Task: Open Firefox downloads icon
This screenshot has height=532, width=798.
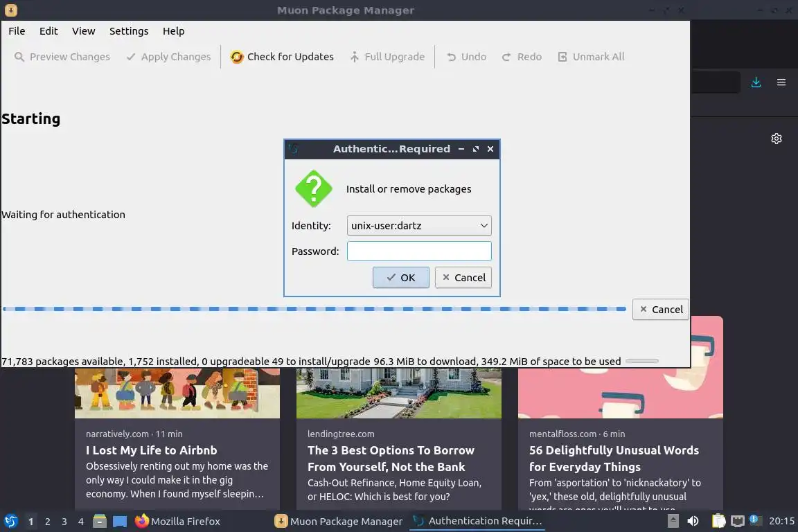Action: coord(756,82)
